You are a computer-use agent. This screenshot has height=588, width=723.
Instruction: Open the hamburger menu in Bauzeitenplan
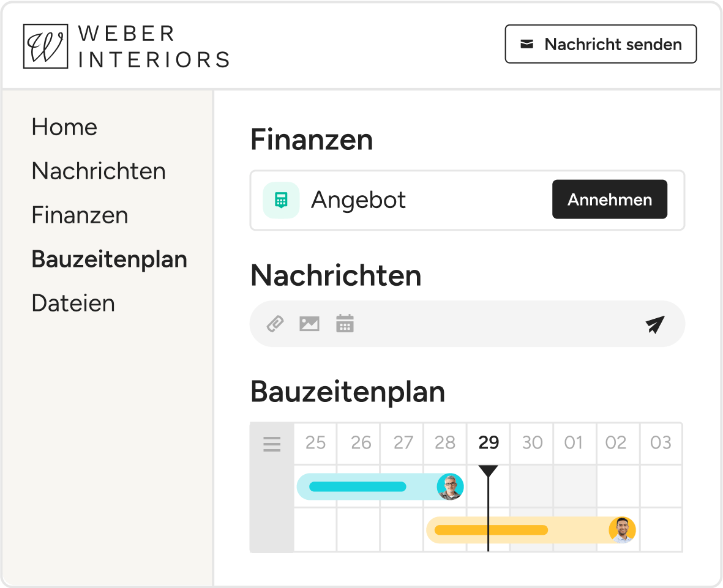[272, 444]
